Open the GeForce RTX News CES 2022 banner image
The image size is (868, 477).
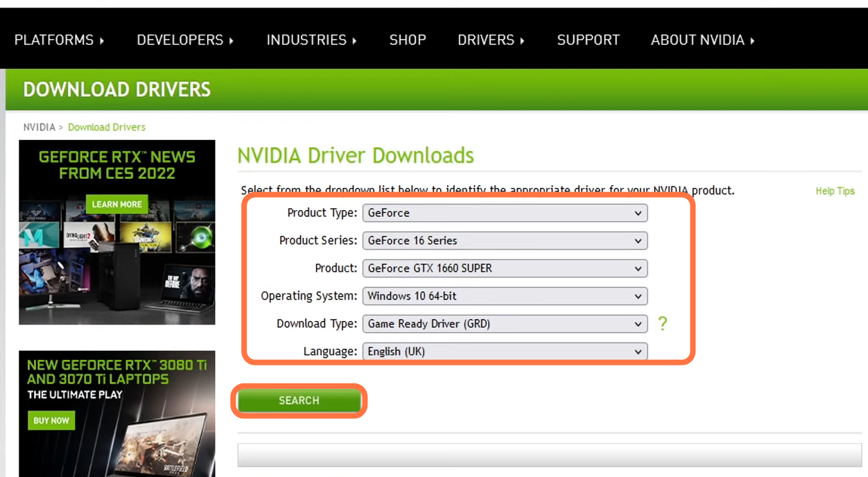click(x=117, y=232)
